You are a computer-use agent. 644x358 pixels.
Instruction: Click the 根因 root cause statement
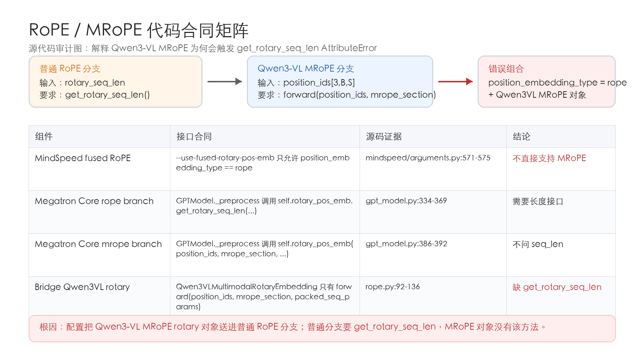click(x=293, y=327)
